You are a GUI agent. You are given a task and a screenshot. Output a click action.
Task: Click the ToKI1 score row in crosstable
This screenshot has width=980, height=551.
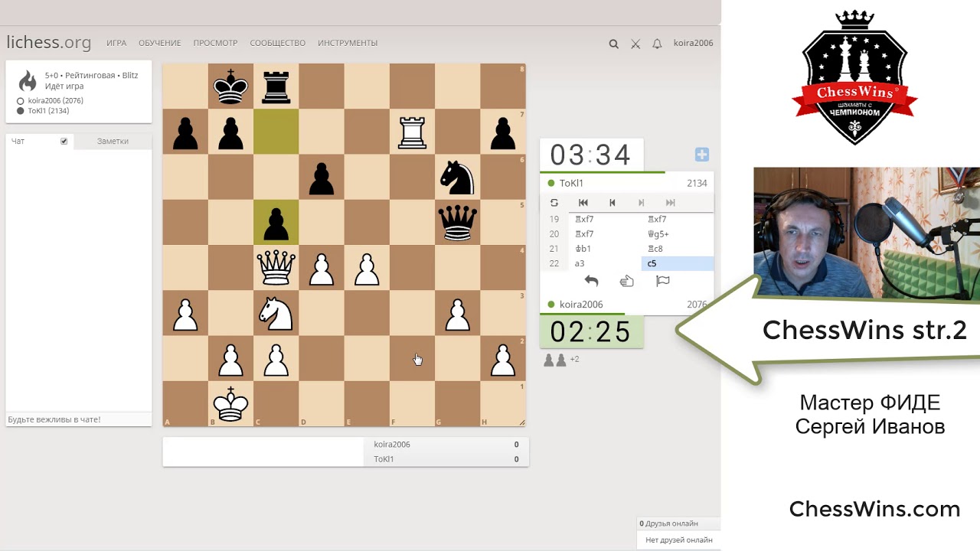446,459
